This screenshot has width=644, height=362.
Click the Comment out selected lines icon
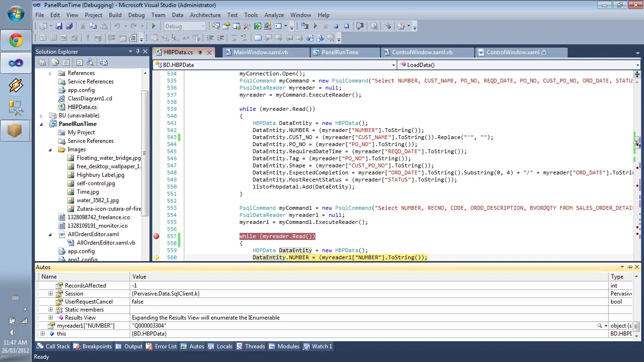(234, 38)
